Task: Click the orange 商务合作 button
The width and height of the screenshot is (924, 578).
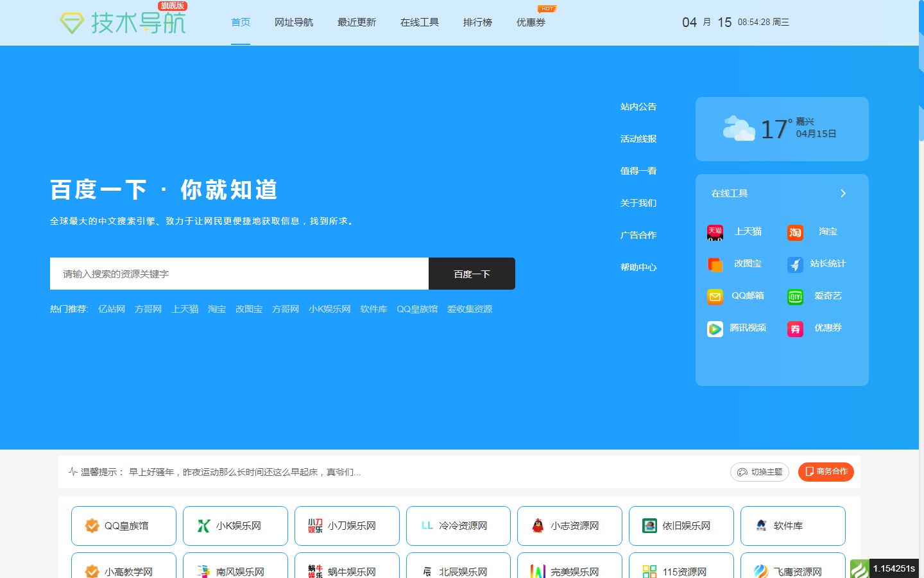Action: [x=826, y=472]
